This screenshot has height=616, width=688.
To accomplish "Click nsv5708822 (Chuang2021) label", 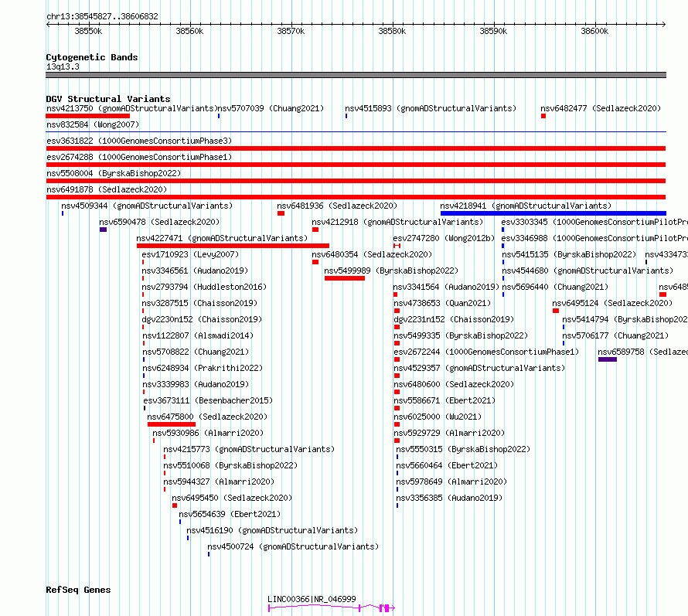I will [196, 352].
